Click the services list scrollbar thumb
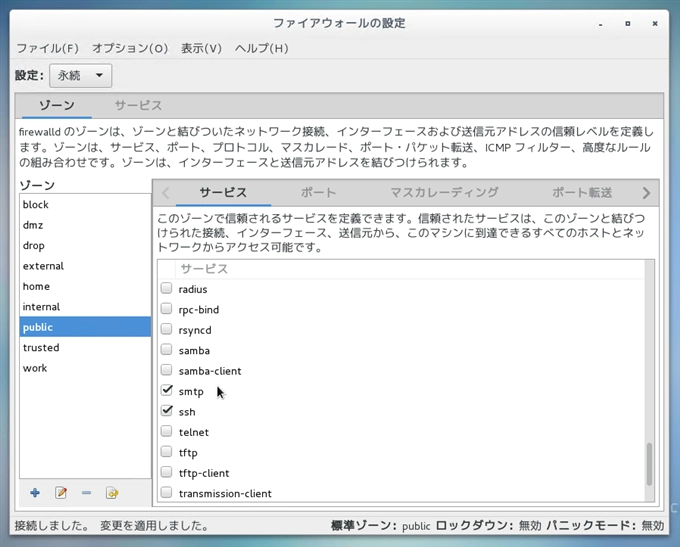Screen dimensions: 680x547 tap(649, 464)
